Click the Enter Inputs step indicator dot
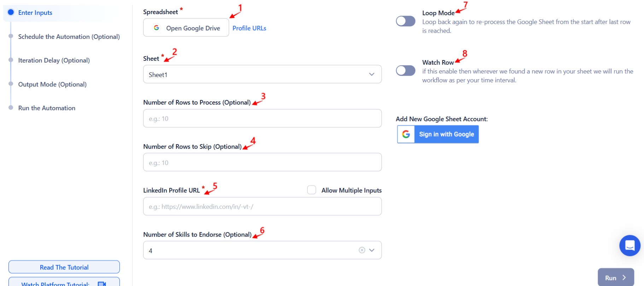644x286 pixels. point(11,12)
